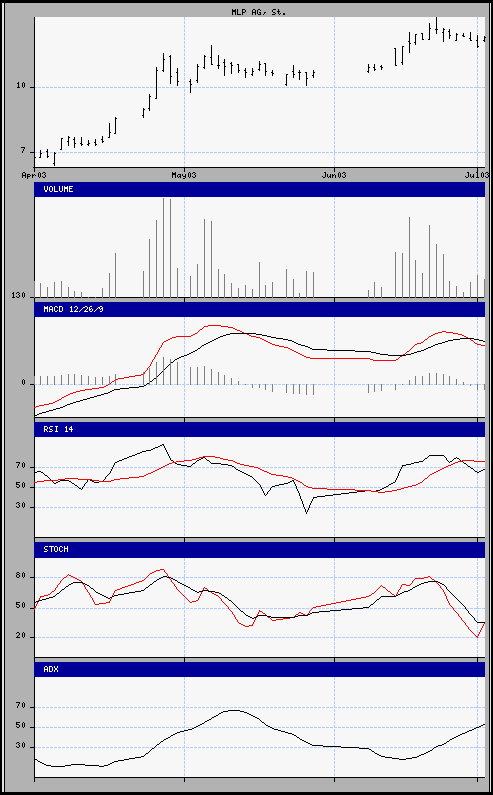Select the RSI 14 panel header
Screen dimensions: 493x795
pos(260,429)
